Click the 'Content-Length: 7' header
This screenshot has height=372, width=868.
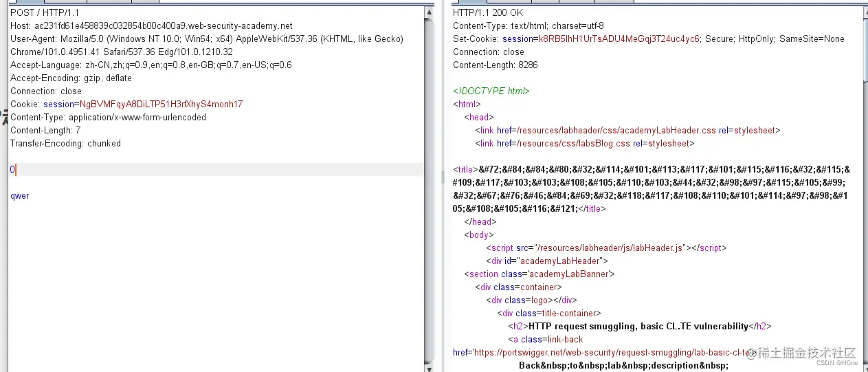[45, 131]
